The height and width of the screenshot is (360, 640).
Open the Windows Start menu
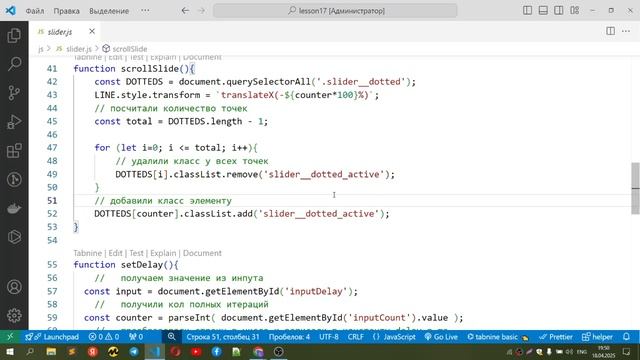[10, 352]
